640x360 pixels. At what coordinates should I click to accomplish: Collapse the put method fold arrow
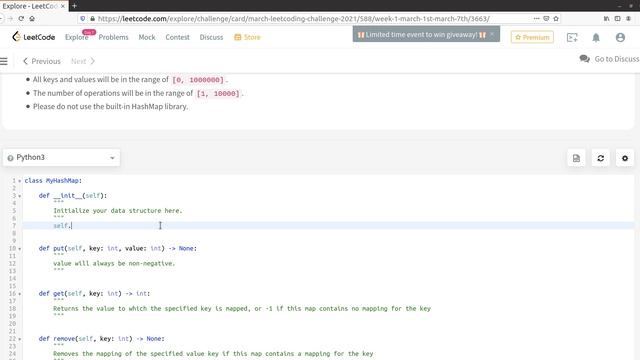[19, 249]
